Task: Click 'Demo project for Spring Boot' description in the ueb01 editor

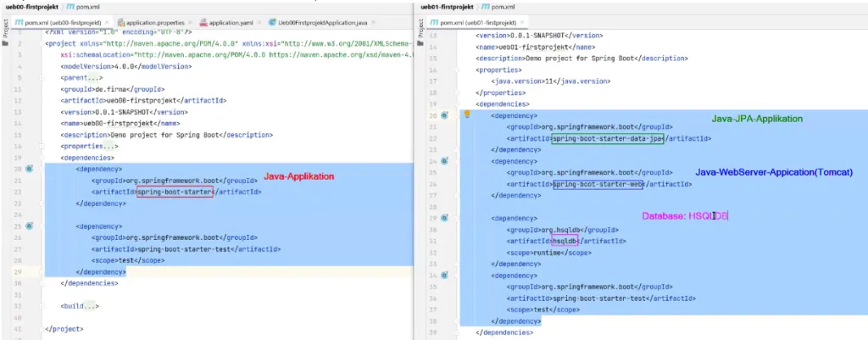Action: click(x=579, y=59)
